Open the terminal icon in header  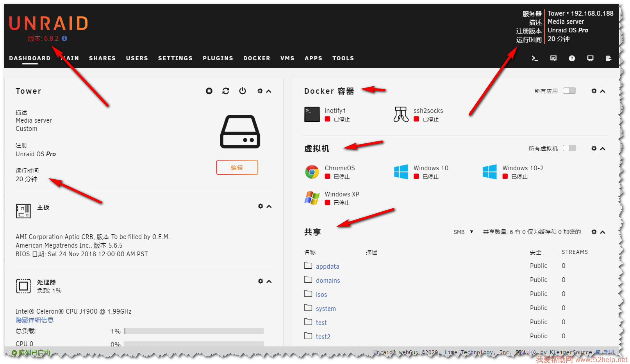tap(535, 58)
